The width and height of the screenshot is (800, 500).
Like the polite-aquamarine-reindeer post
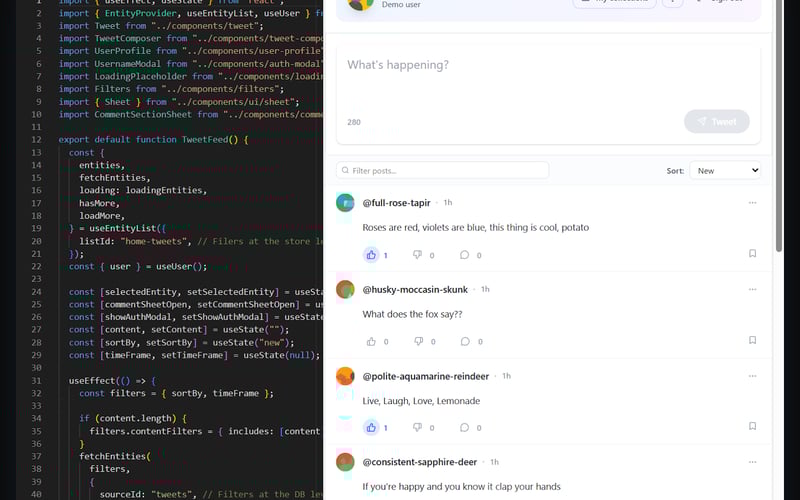tap(371, 428)
